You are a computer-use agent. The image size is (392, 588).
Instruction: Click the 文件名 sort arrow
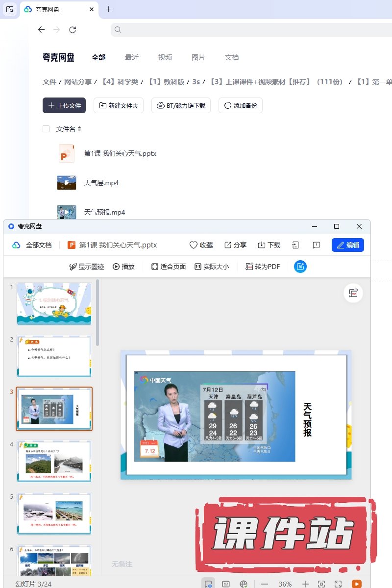[x=79, y=129]
